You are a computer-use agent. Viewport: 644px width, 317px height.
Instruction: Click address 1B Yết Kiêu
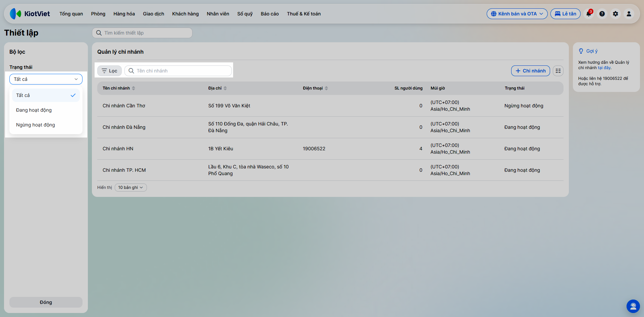[x=221, y=149]
